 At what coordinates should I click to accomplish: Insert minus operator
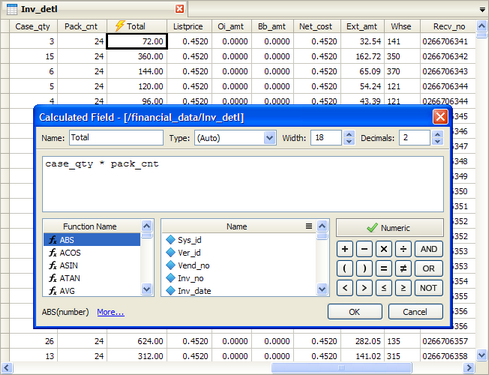(364, 249)
